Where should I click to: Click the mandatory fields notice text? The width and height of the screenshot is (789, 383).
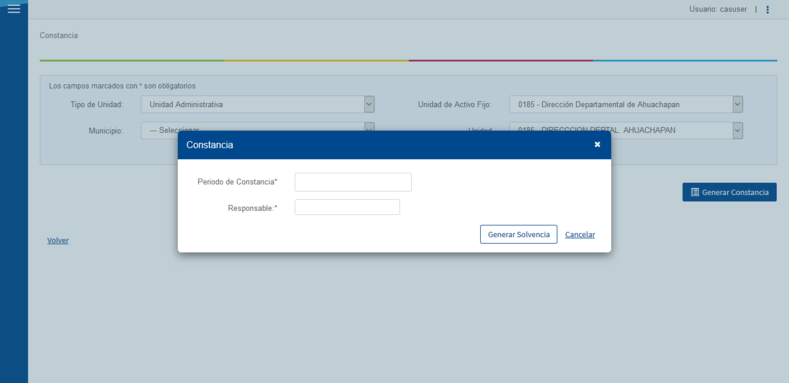(122, 86)
